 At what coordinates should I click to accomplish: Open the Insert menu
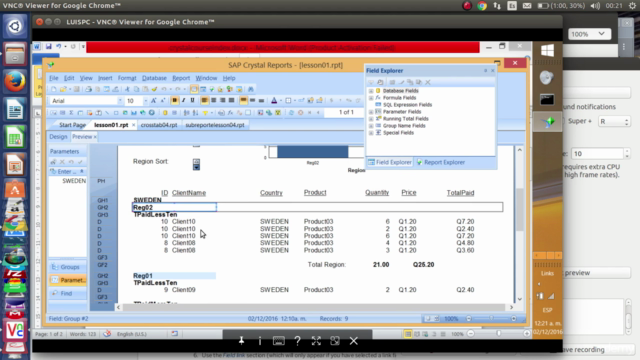coord(105,78)
